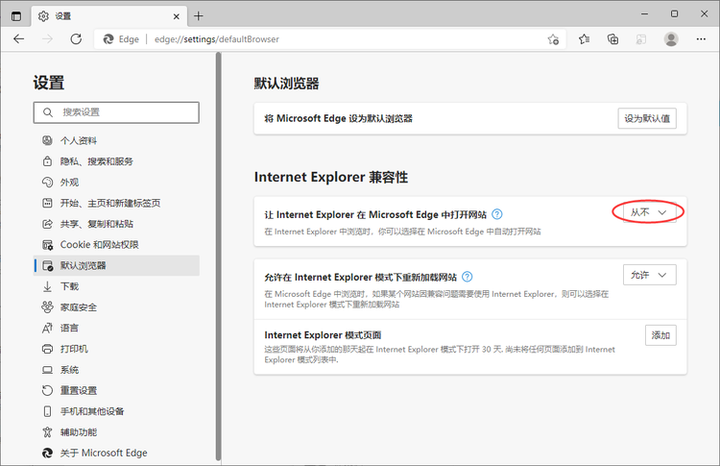This screenshot has width=720, height=466.
Task: Open the Favorites list icon
Action: (x=584, y=39)
